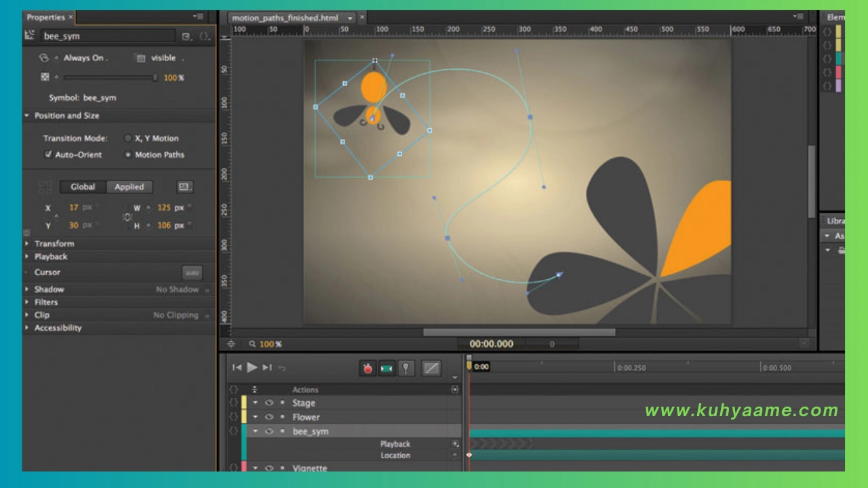Click the class 'C' icon beside bee_sym field
The height and width of the screenshot is (488, 868).
[186, 36]
